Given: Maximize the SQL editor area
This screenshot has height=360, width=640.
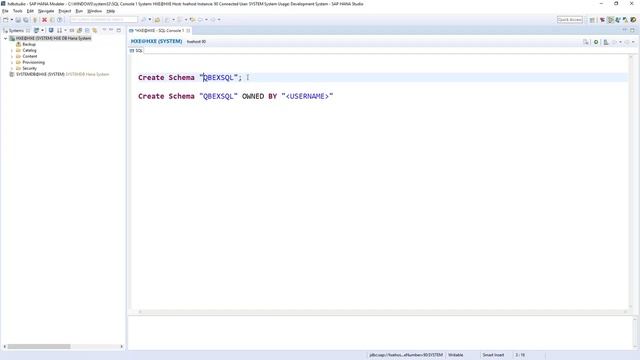Looking at the screenshot, I should pos(632,30).
